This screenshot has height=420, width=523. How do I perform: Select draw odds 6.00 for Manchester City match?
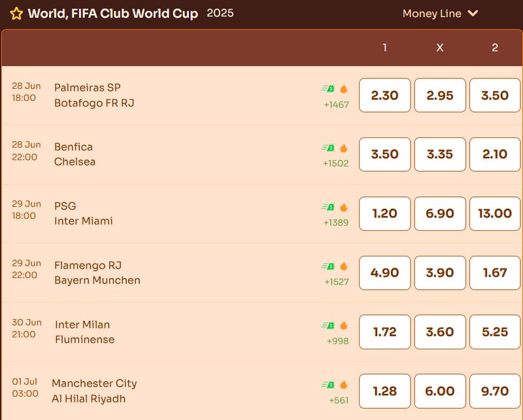click(440, 391)
